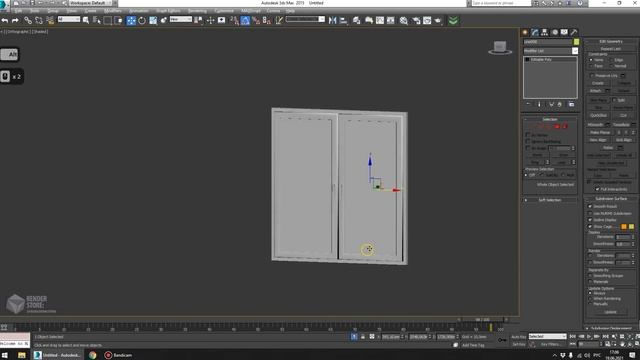Click the Grow selection button
Image resolution: width=640 pixels, height=360 pixels.
[563, 155]
